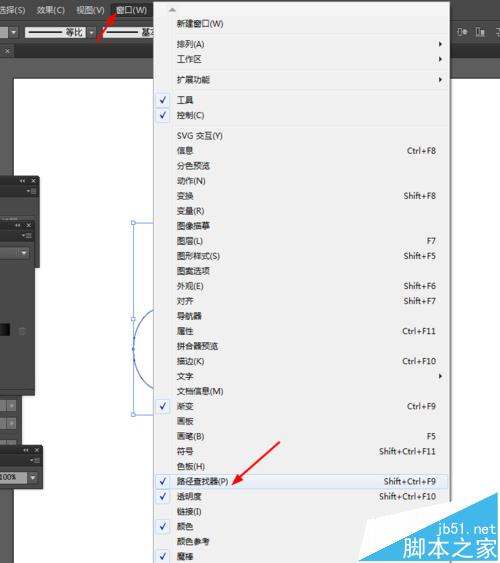Select 画笔(B) menu item
This screenshot has width=500, height=563.
(x=302, y=436)
